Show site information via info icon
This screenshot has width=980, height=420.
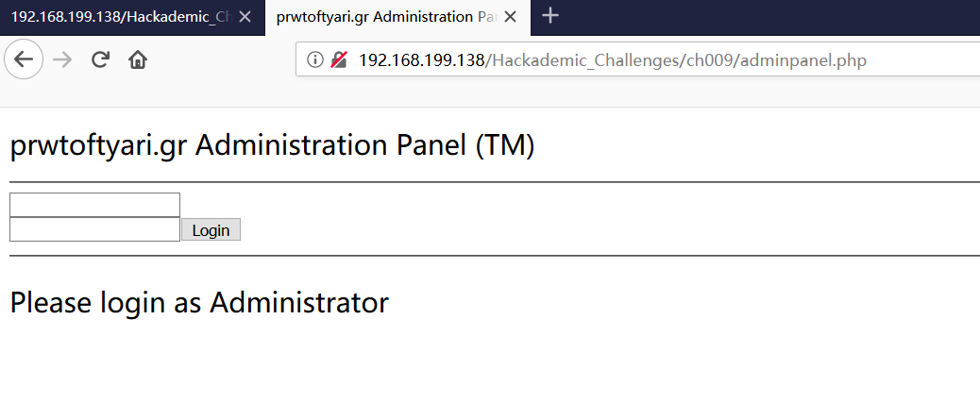click(x=316, y=60)
